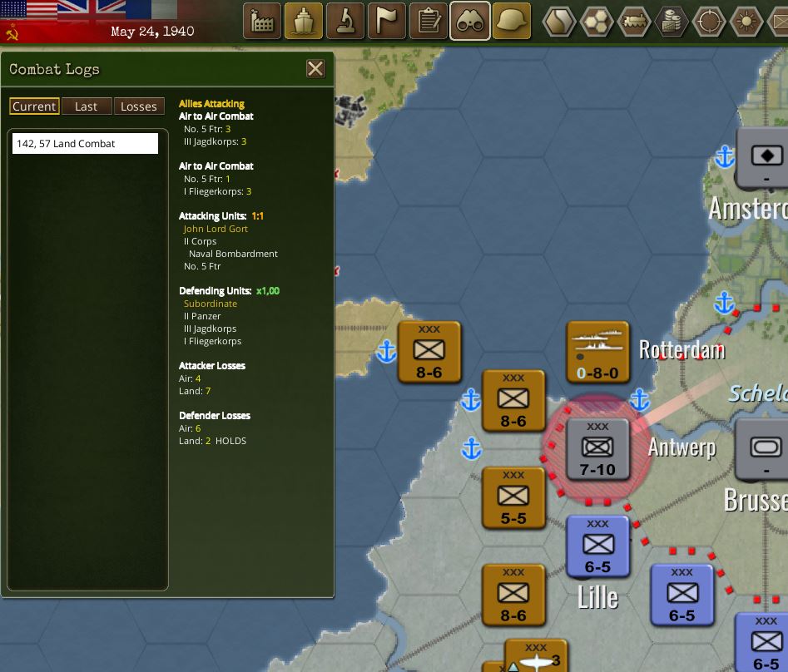Click the army helmet icon in toolbar
Screen dimensions: 788x672
point(512,21)
